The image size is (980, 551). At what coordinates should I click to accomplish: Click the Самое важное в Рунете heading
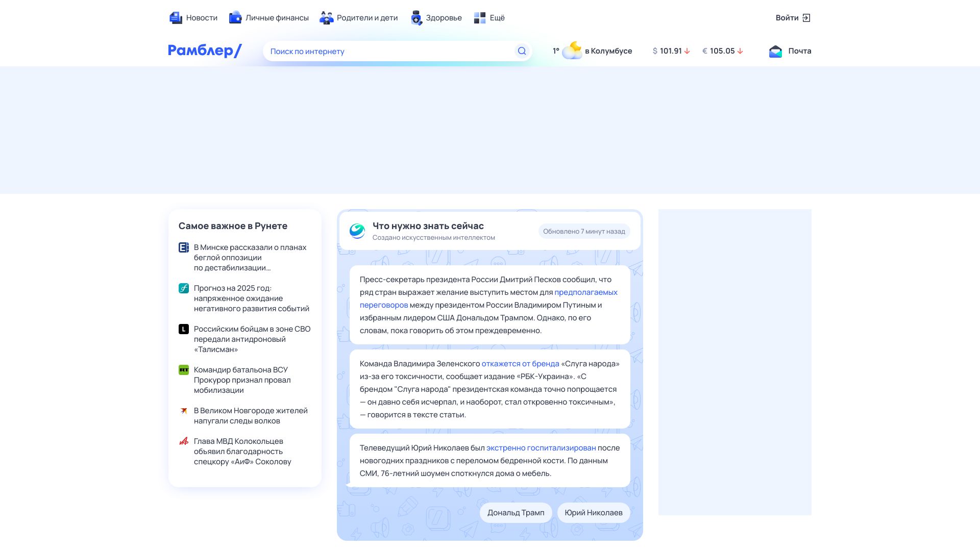coord(233,226)
